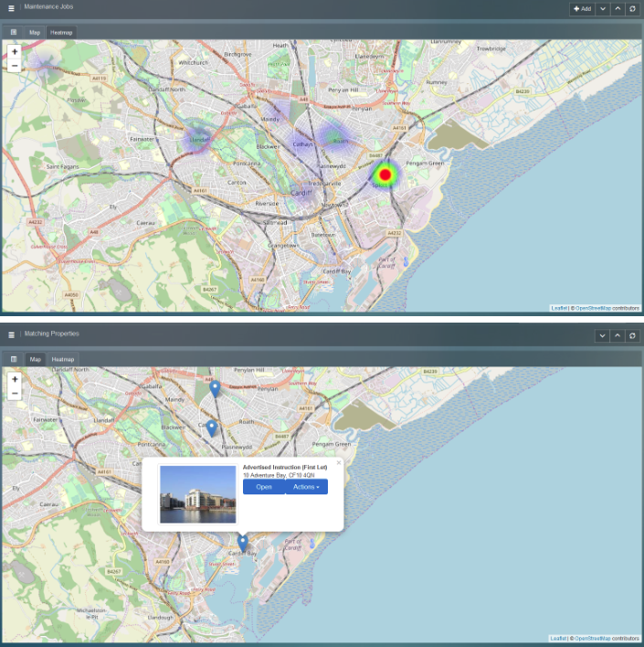This screenshot has width=644, height=647.
Task: Open the Matching Properties hamburger menu
Action: pos(11,335)
